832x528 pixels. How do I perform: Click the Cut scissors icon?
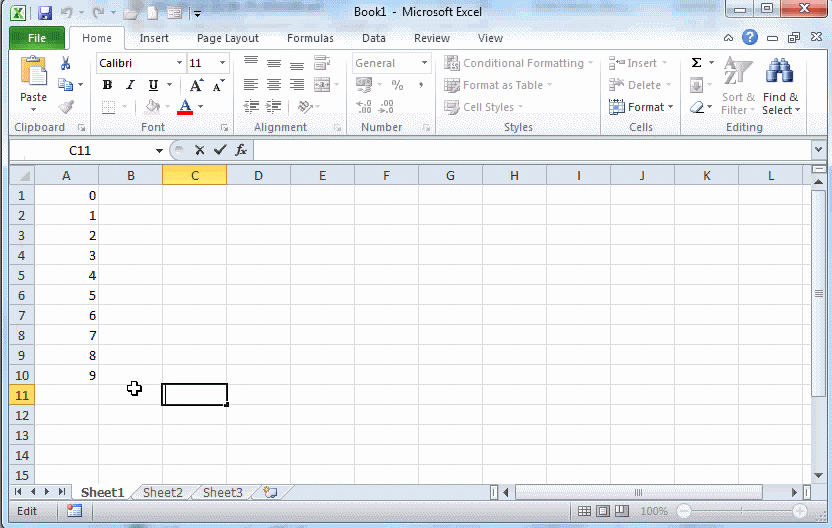[x=66, y=63]
